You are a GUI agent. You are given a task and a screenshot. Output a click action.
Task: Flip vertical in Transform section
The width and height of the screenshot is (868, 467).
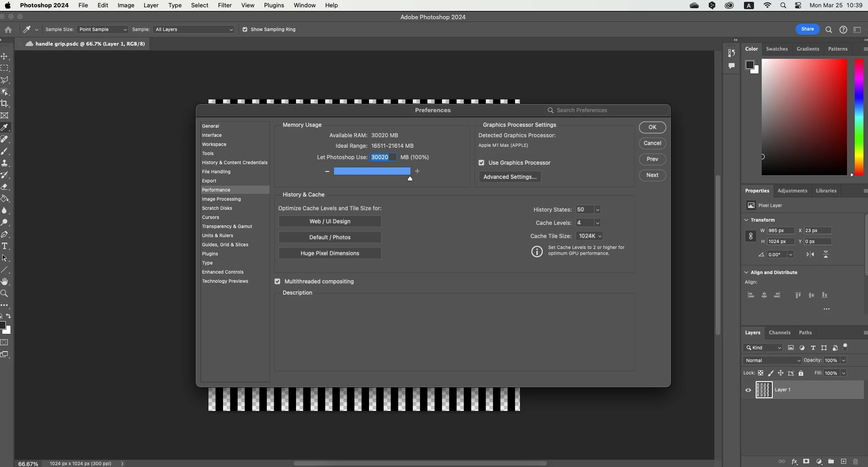(x=826, y=254)
